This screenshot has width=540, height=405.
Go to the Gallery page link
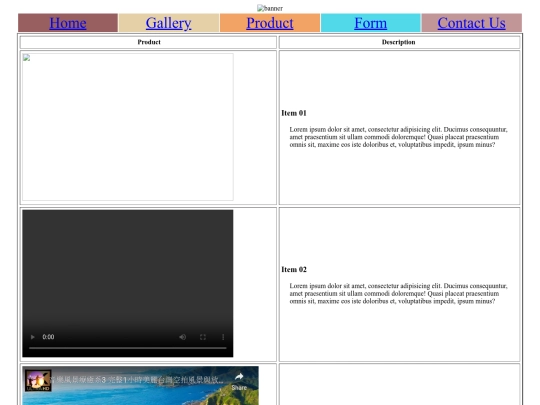coord(168,23)
